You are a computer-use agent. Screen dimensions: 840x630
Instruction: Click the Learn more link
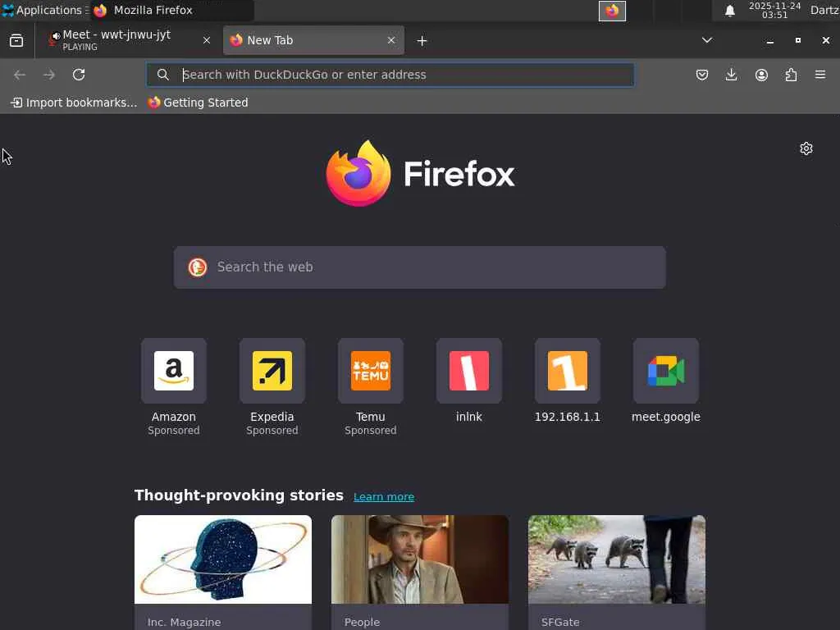[x=384, y=497]
